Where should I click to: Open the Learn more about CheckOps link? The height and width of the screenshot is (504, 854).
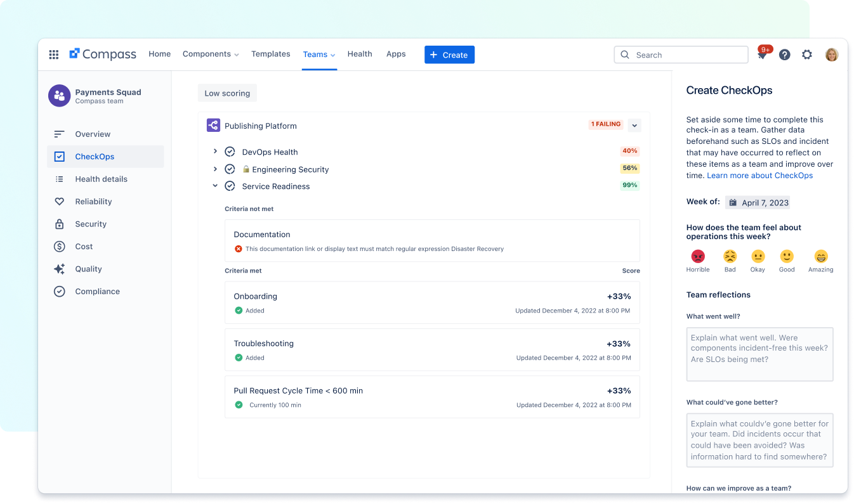click(x=759, y=175)
